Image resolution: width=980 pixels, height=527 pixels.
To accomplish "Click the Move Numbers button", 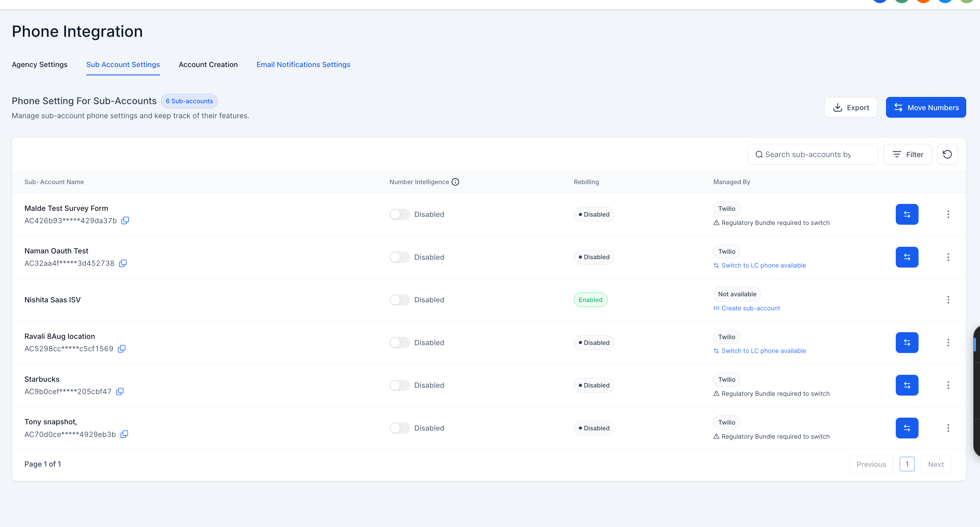I will pyautogui.click(x=926, y=107).
